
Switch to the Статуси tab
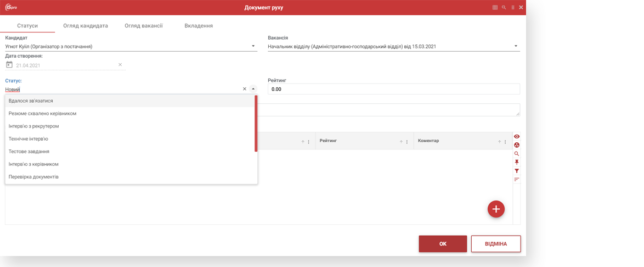[27, 25]
